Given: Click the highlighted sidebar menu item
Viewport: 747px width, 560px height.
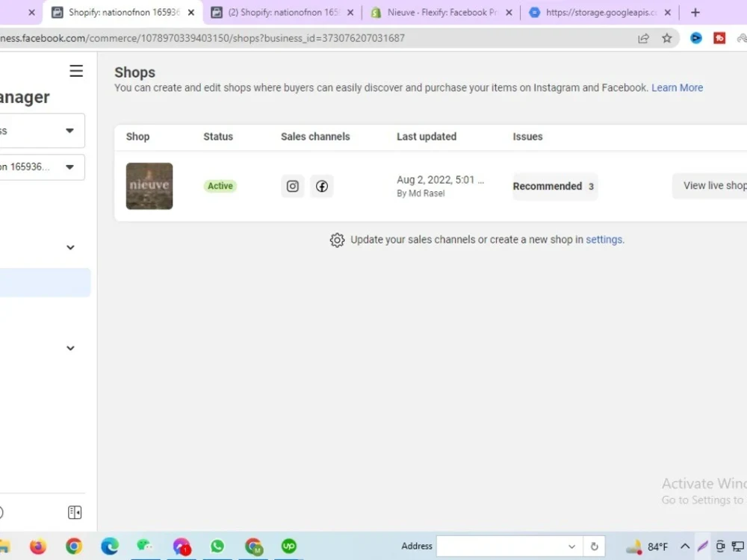Looking at the screenshot, I should point(45,282).
